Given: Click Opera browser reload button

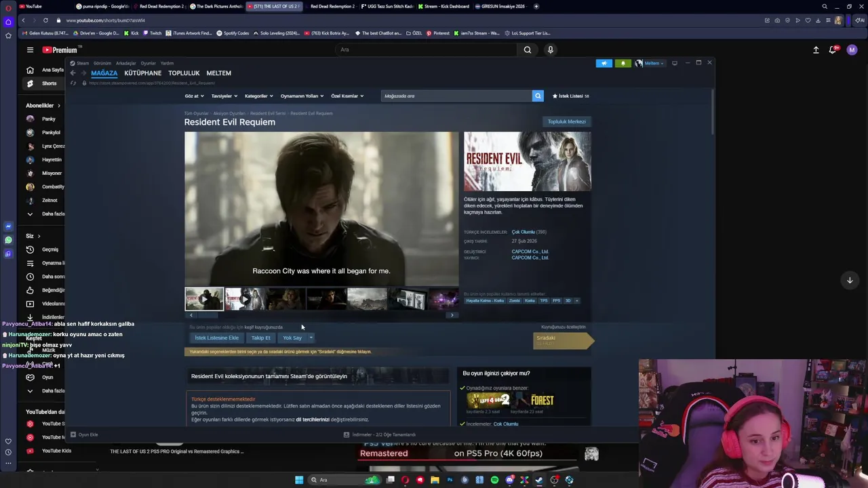Looking at the screenshot, I should tap(45, 20).
